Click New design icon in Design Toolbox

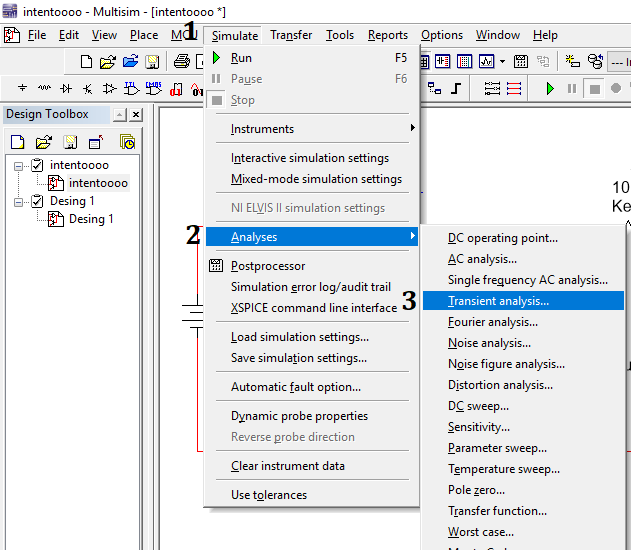click(x=17, y=142)
